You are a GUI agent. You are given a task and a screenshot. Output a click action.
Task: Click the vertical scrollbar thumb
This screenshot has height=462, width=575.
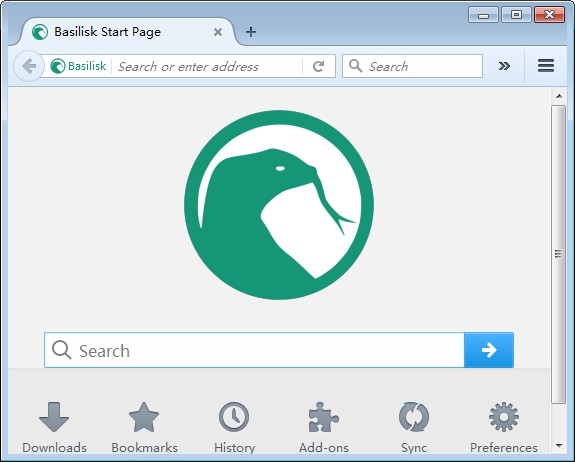(x=558, y=254)
